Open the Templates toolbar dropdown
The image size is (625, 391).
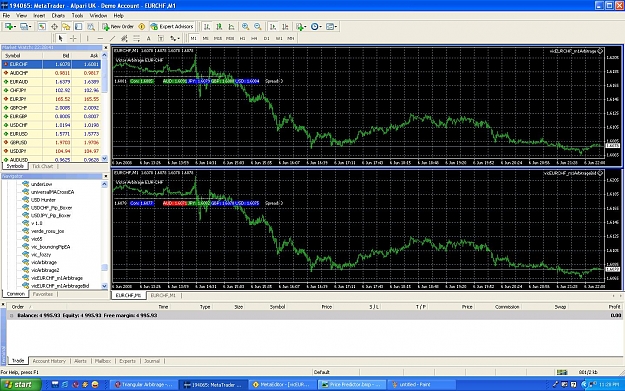[x=332, y=26]
